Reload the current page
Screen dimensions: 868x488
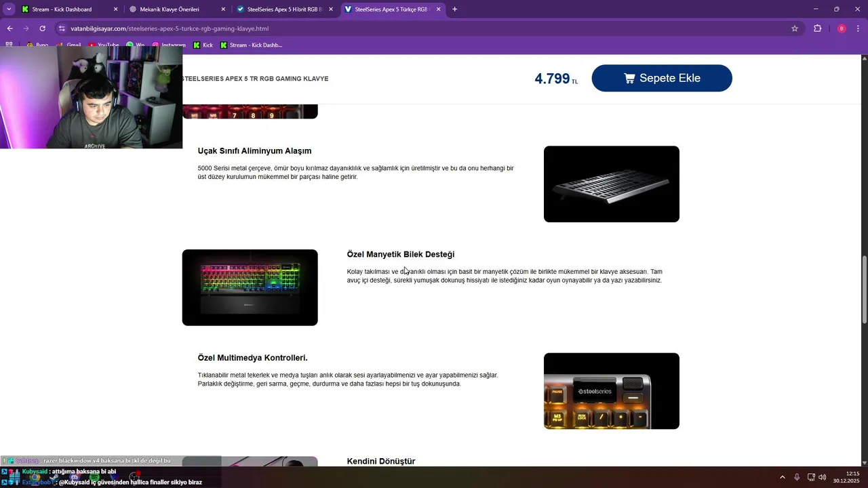click(x=42, y=28)
